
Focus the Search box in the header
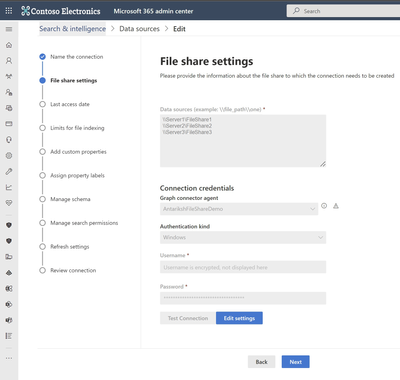pos(343,11)
